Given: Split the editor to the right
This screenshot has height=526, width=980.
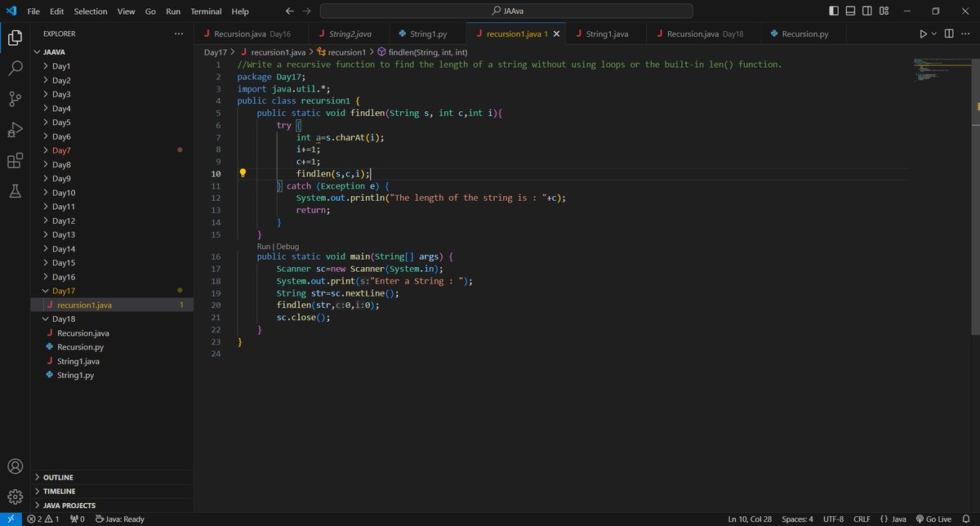Looking at the screenshot, I should (949, 33).
